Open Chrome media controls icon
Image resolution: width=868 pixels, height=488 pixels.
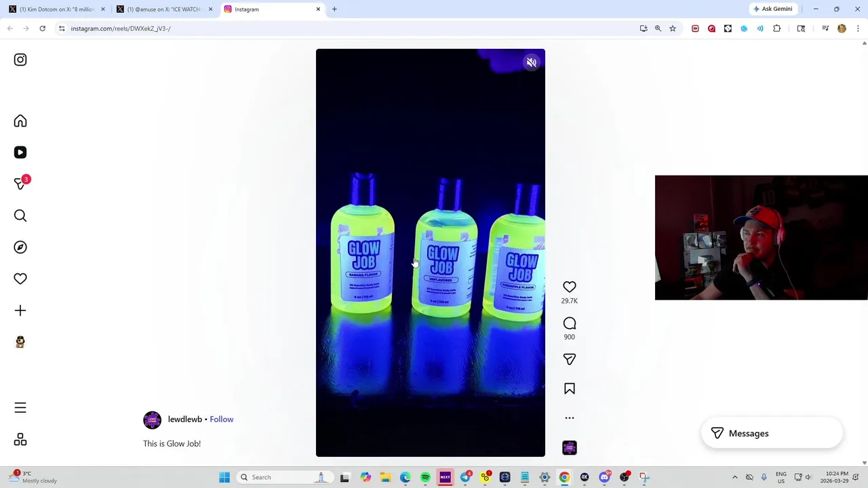(x=825, y=28)
